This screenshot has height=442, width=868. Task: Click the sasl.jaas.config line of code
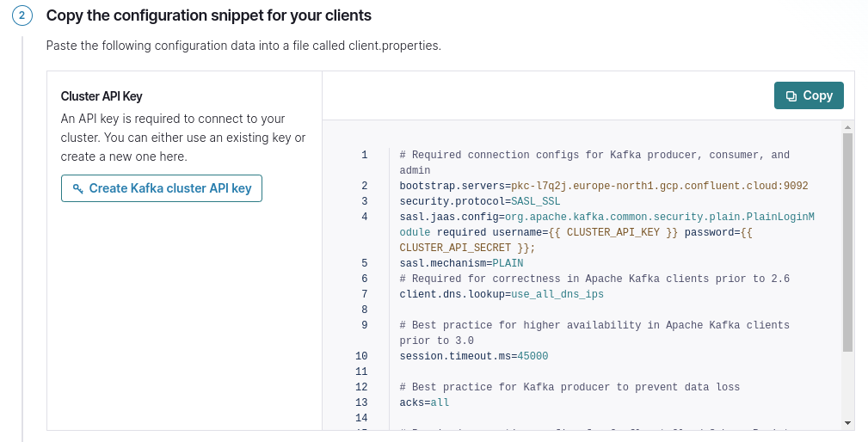(606, 217)
